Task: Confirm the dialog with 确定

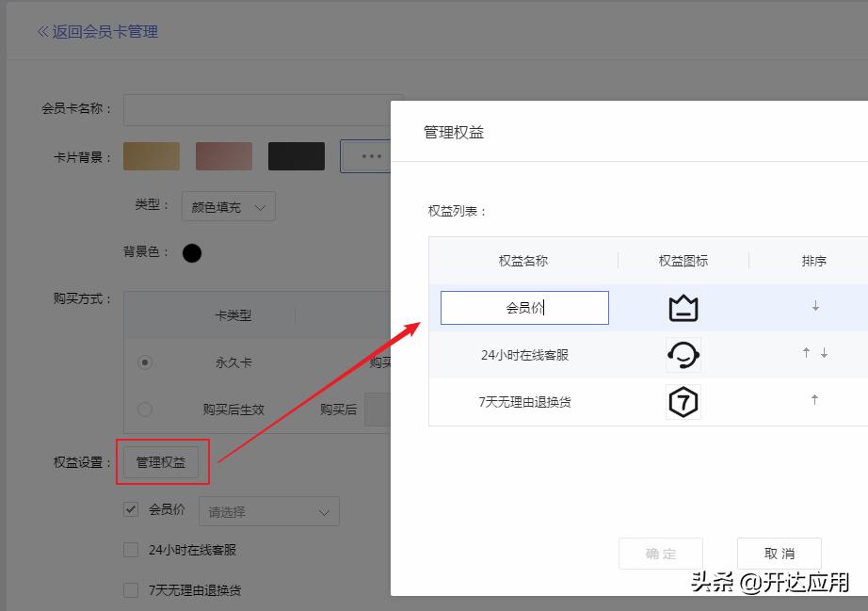Action: tap(660, 554)
